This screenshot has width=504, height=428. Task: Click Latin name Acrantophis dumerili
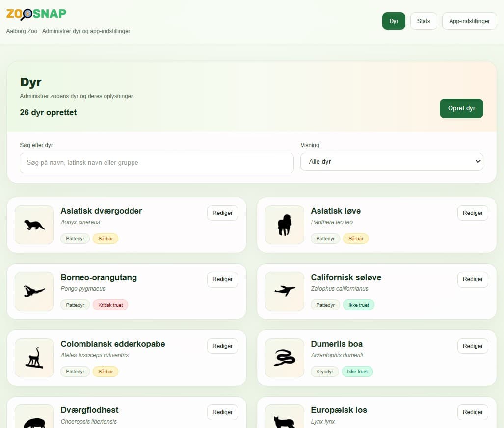pyautogui.click(x=337, y=355)
